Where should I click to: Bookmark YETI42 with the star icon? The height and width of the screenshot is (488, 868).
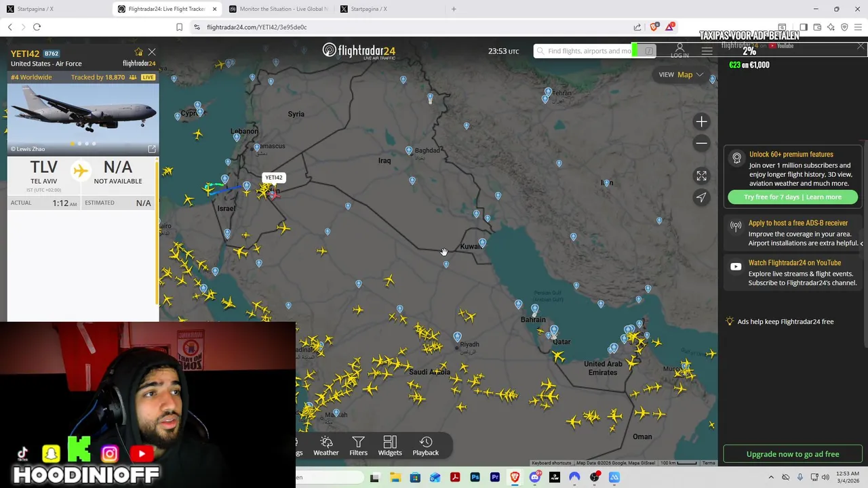pos(139,52)
